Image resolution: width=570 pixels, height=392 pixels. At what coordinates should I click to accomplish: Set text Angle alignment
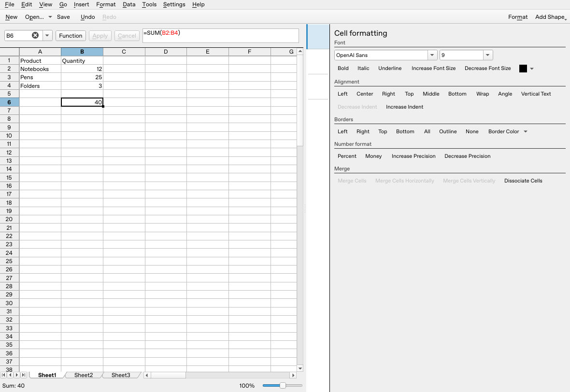[505, 94]
